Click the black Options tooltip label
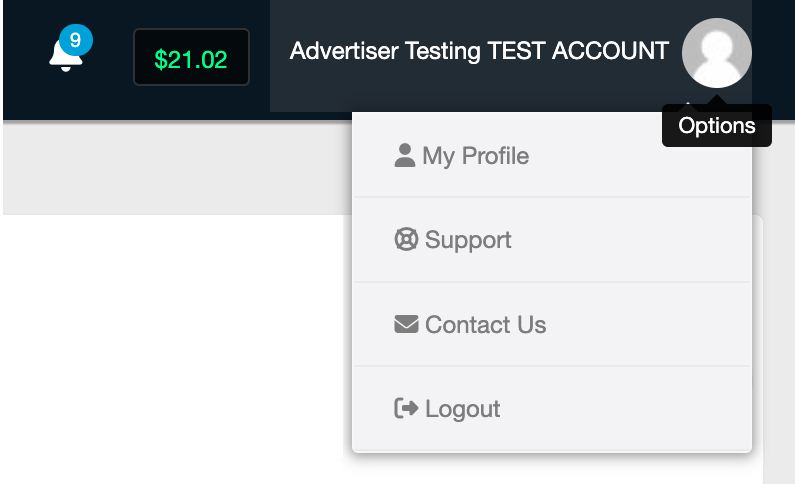Viewport: 795px width, 484px height. pos(716,126)
